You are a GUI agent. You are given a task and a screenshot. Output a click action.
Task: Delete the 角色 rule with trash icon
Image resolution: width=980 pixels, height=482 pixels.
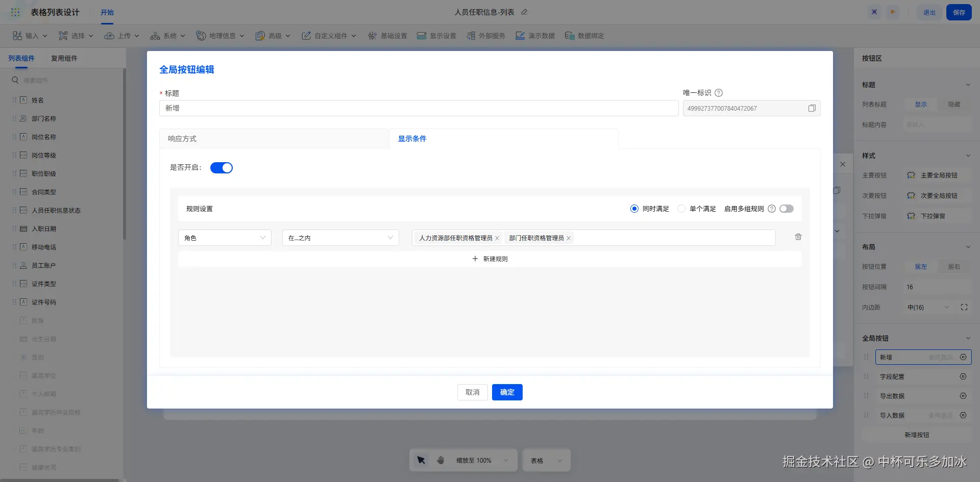(x=798, y=237)
